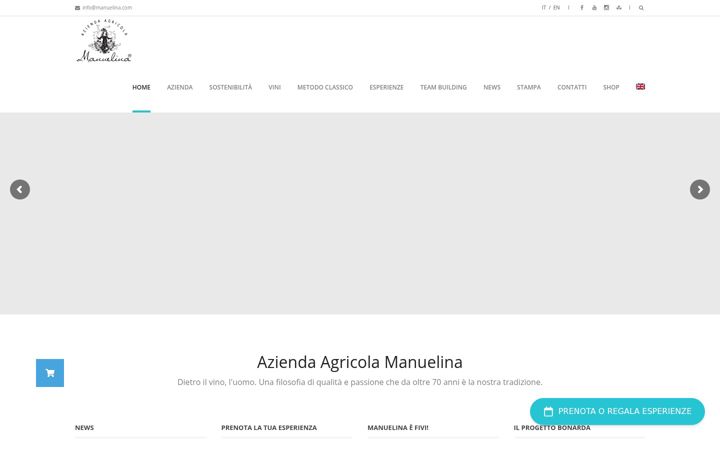720x450 pixels.
Task: Select IT language link
Action: tap(544, 8)
